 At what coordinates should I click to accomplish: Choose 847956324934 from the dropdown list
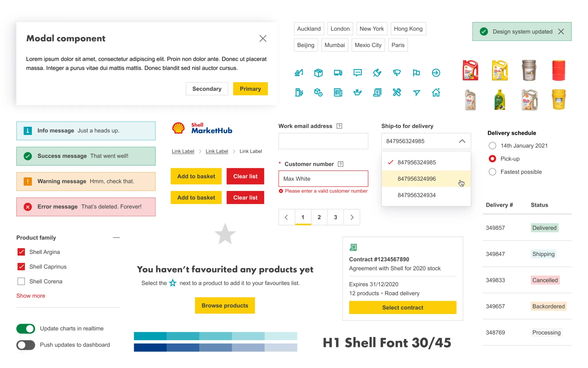point(417,195)
